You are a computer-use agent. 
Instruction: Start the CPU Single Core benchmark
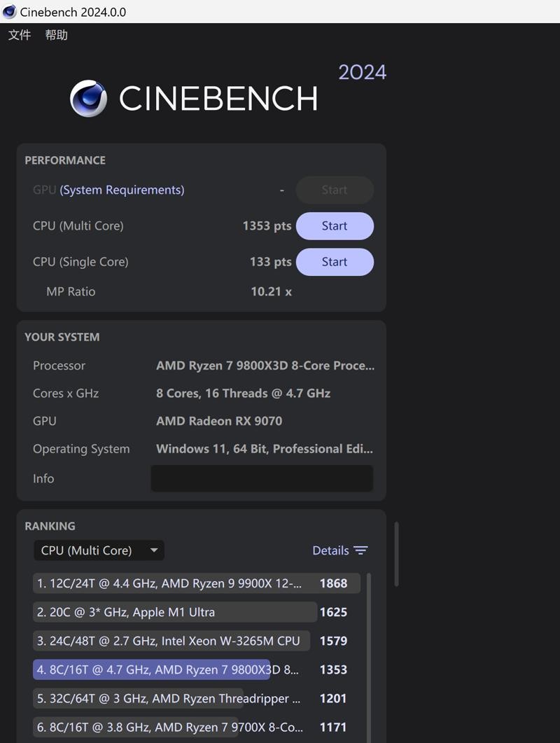[335, 261]
